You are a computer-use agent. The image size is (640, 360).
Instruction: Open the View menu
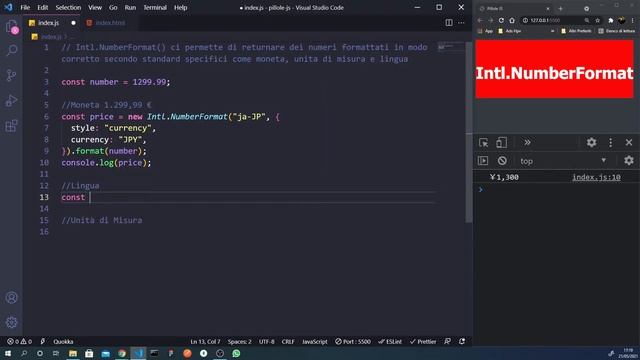[x=95, y=7]
